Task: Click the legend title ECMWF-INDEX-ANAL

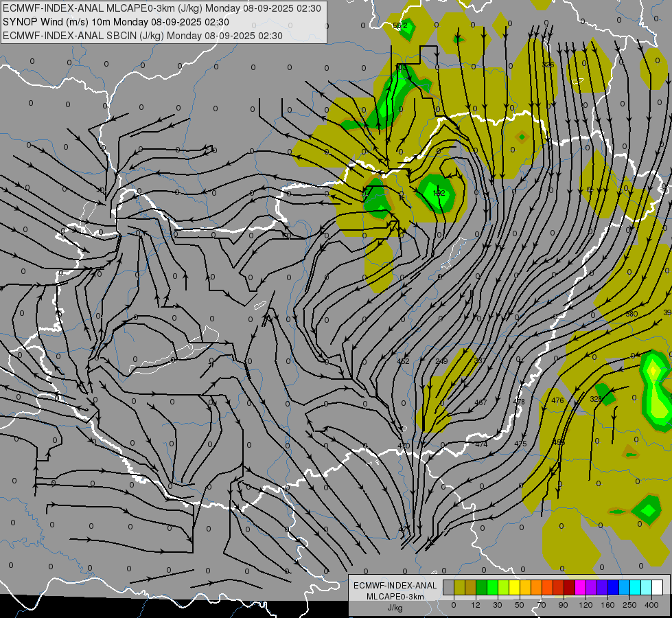Action: point(395,586)
